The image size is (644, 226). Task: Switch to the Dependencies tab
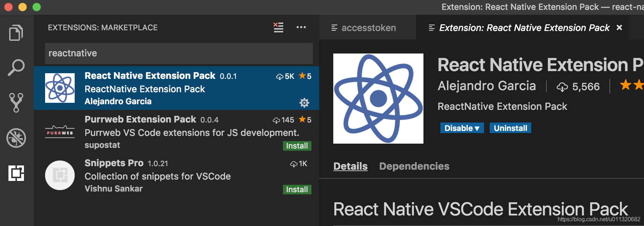[x=414, y=166]
